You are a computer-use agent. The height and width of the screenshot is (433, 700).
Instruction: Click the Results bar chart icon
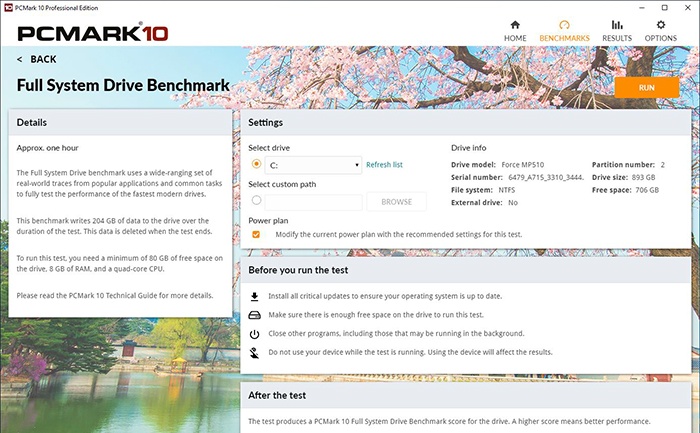point(617,25)
